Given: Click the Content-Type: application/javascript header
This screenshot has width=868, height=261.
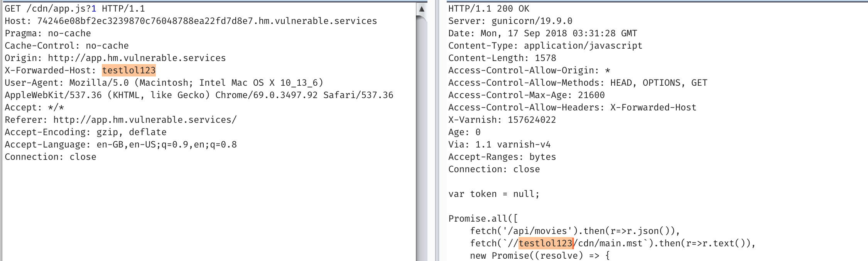Looking at the screenshot, I should pyautogui.click(x=545, y=46).
